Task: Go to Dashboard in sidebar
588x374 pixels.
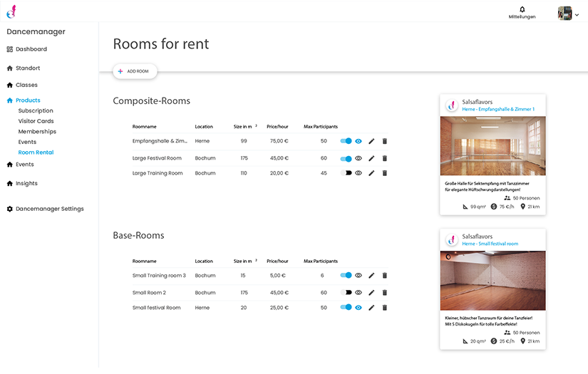Action: point(27,49)
